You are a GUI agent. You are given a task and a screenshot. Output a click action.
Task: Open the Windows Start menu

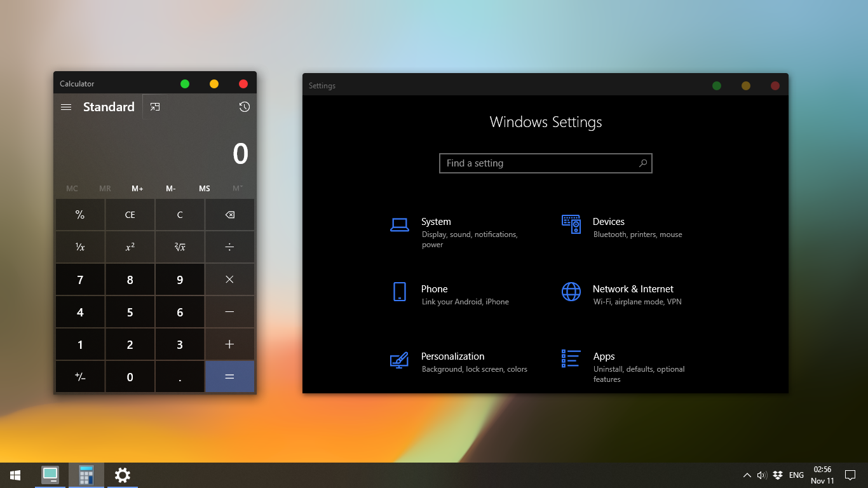[15, 475]
